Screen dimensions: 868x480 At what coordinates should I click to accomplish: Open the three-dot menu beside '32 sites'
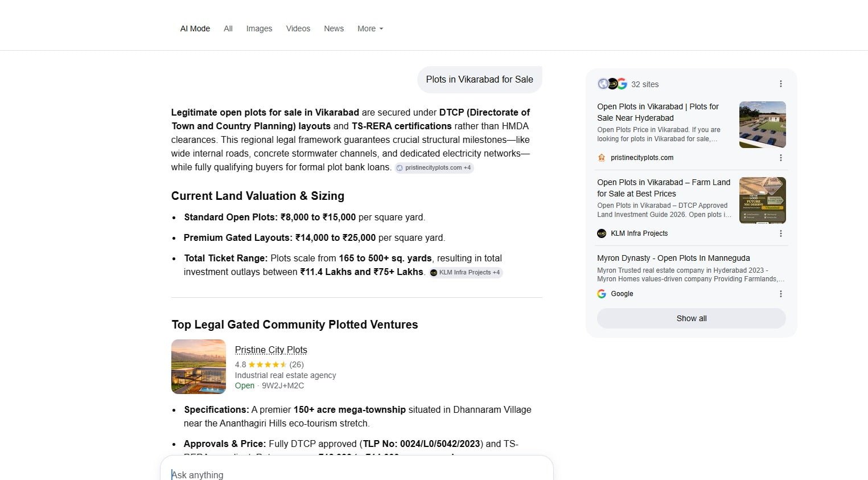(x=780, y=84)
